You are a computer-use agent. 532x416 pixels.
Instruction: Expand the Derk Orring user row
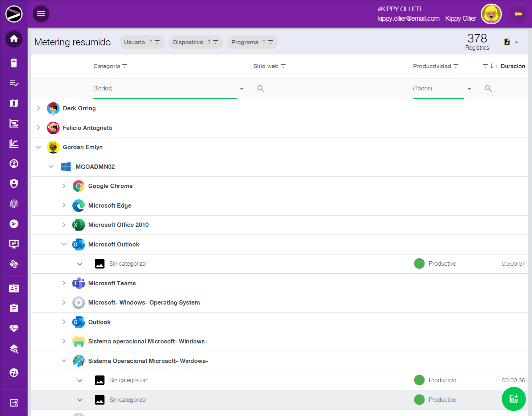(38, 108)
